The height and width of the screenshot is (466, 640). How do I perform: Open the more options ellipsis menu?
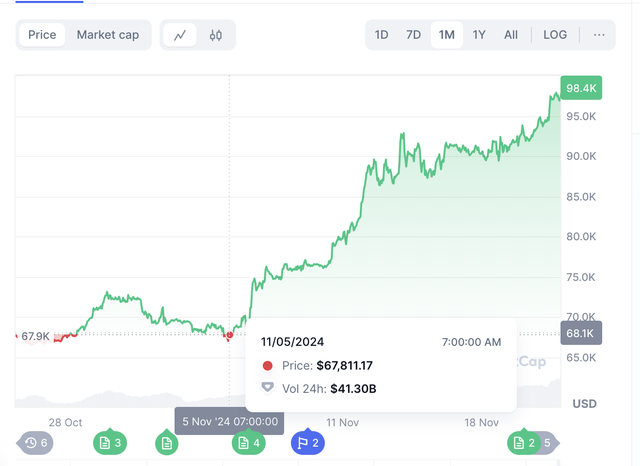coord(599,35)
